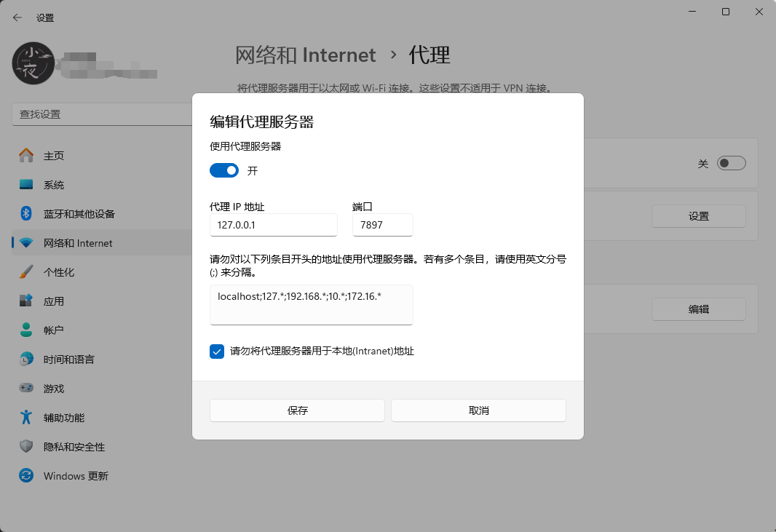Click the 保存 button

[x=297, y=410]
